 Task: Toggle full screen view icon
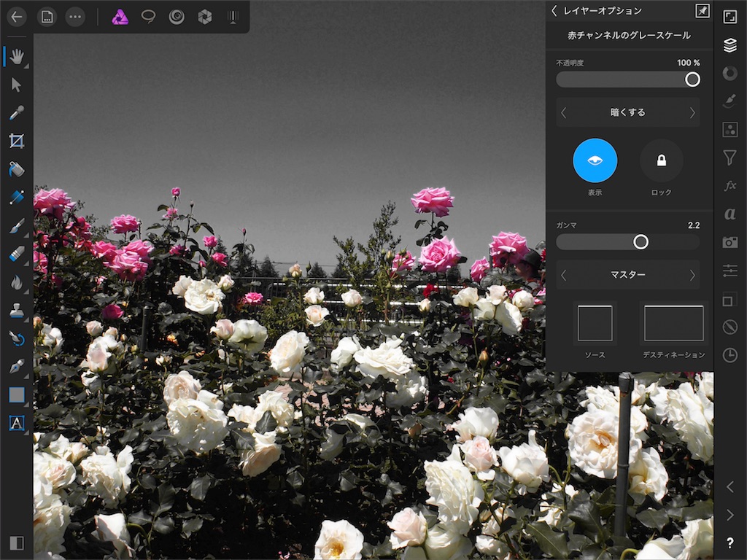click(x=729, y=17)
